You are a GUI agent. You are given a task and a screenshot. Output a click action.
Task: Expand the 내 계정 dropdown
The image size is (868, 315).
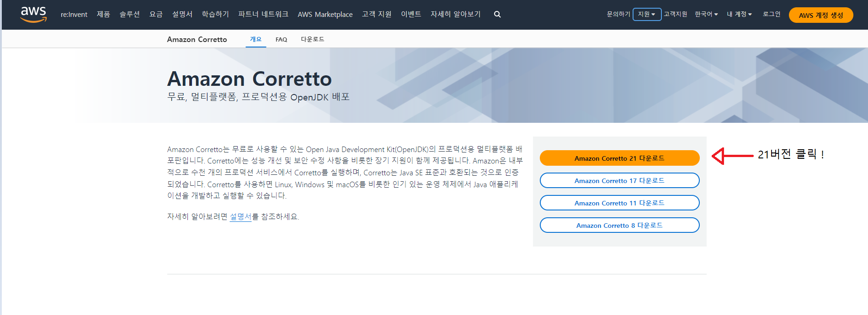pos(739,14)
